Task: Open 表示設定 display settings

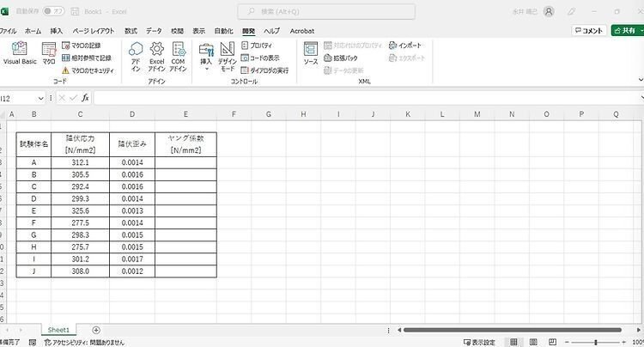Action: (x=479, y=342)
